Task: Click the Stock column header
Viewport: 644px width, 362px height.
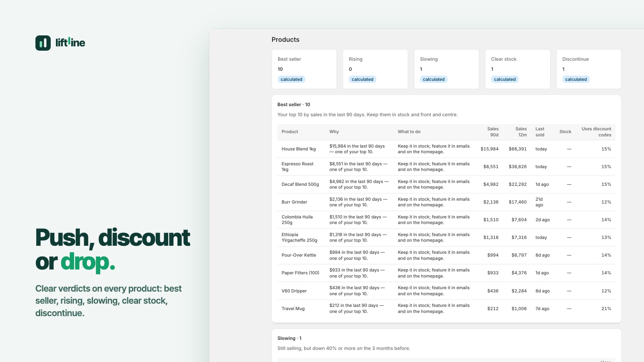Action: (565, 132)
